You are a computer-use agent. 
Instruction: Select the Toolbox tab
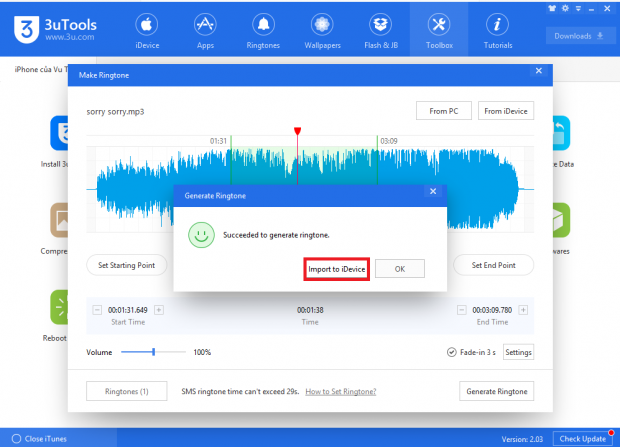[x=438, y=28]
